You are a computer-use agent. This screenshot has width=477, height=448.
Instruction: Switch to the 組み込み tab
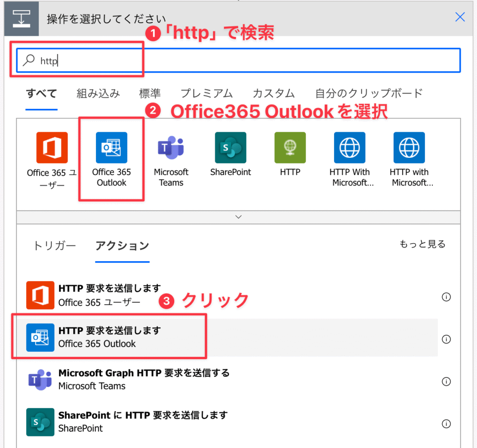(98, 93)
